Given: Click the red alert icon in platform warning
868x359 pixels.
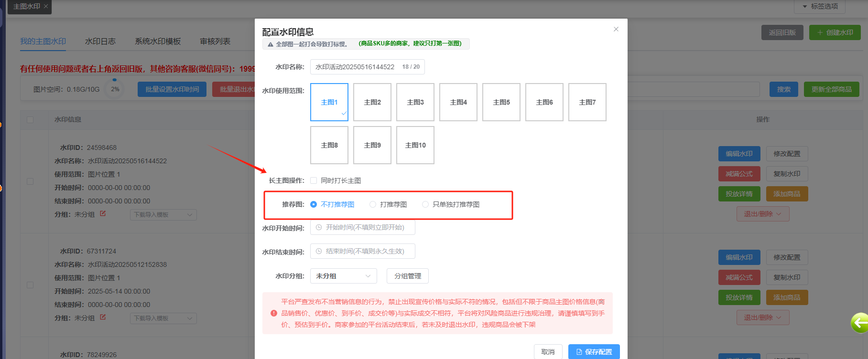Looking at the screenshot, I should tap(274, 313).
